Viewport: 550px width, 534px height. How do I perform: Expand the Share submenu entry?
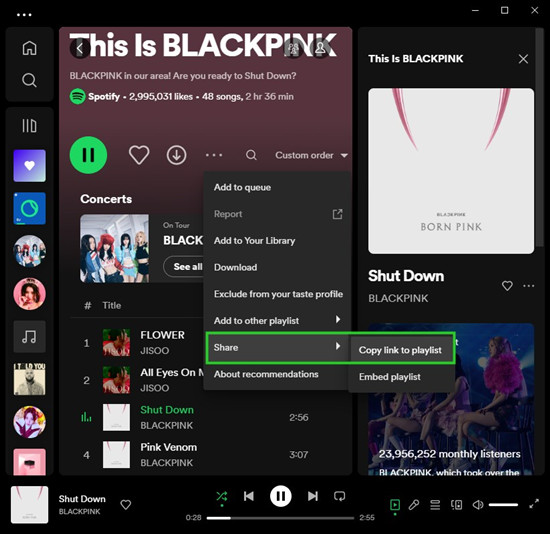point(277,347)
